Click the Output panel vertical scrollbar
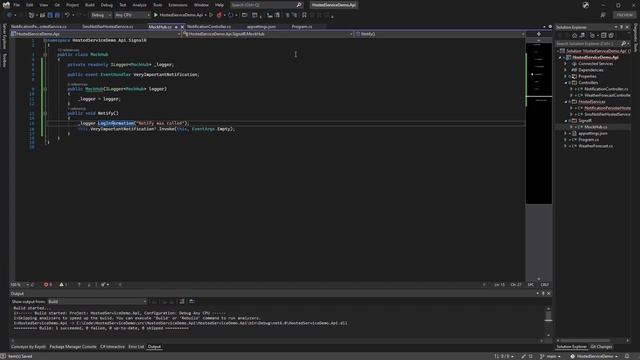Viewport: 640px width, 360px height. [548, 321]
